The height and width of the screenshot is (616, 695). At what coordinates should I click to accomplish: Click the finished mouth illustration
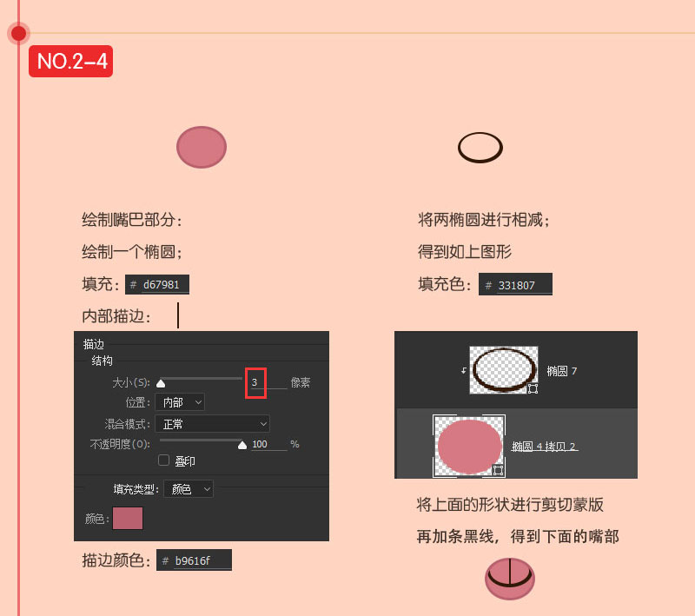click(x=510, y=579)
